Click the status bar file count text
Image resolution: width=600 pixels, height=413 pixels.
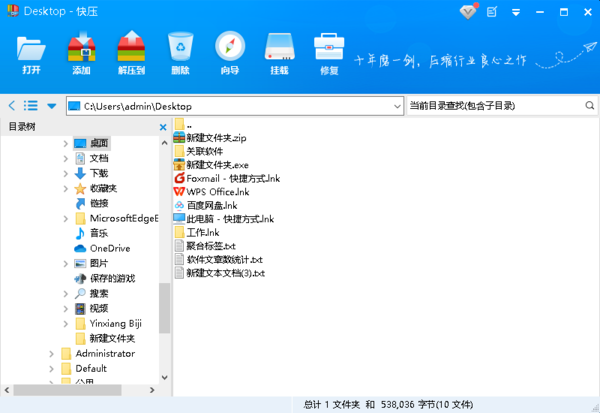[388, 405]
